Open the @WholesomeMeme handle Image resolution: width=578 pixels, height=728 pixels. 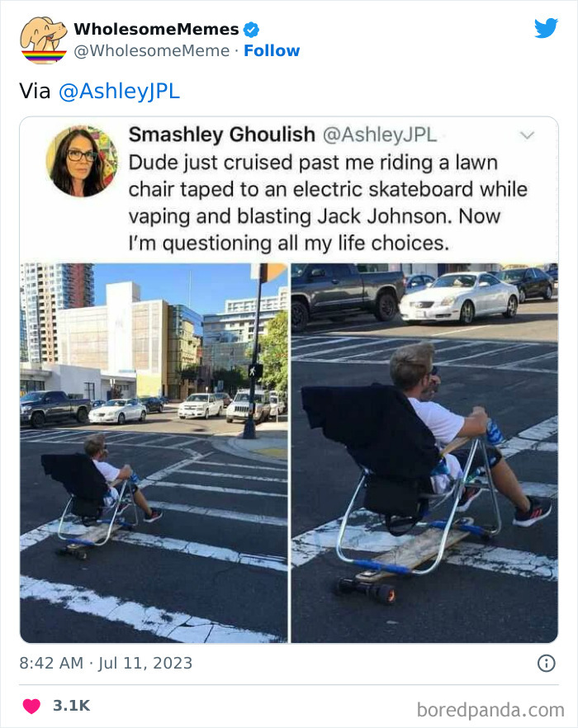coord(152,50)
